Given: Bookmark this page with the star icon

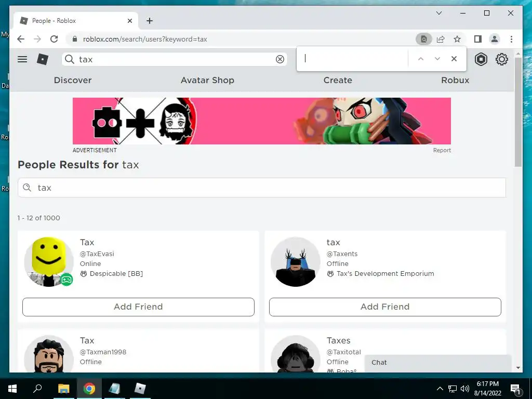Looking at the screenshot, I should coord(457,39).
